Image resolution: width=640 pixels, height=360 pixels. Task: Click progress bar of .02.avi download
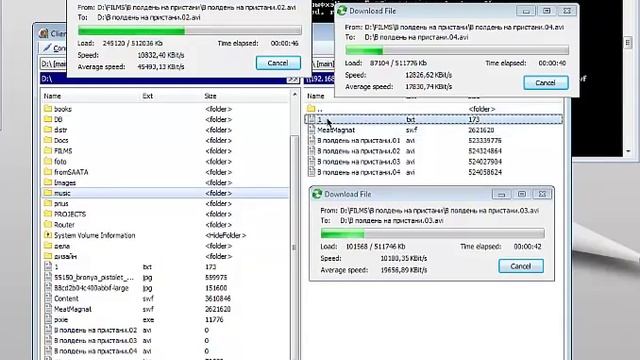[x=190, y=31]
